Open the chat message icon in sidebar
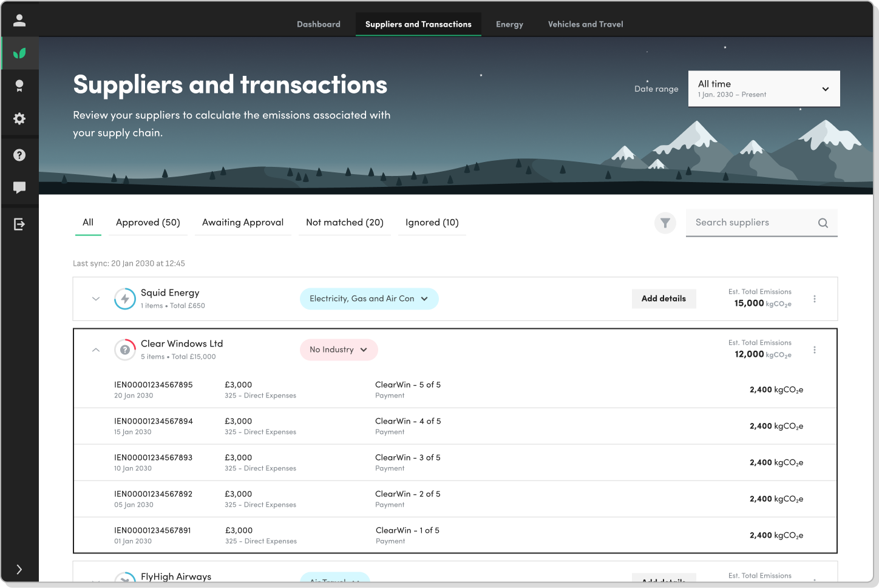Screen dimensions: 879x588 19,188
